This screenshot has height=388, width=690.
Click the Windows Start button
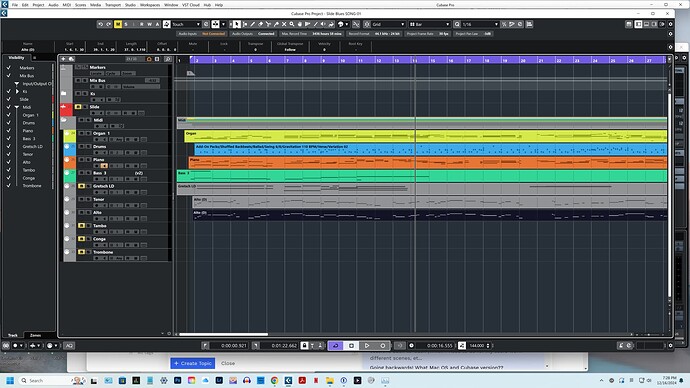click(x=10, y=381)
